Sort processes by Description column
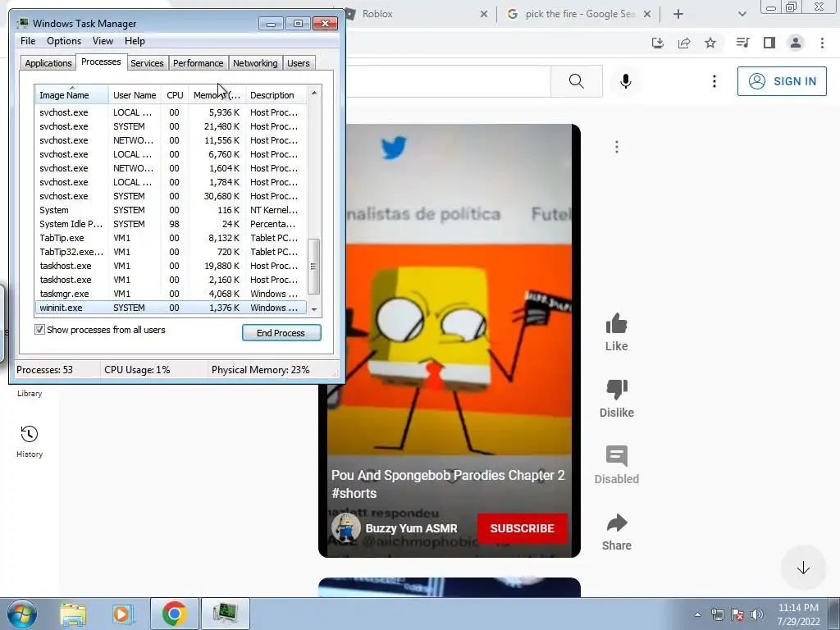The image size is (840, 630). click(276, 95)
